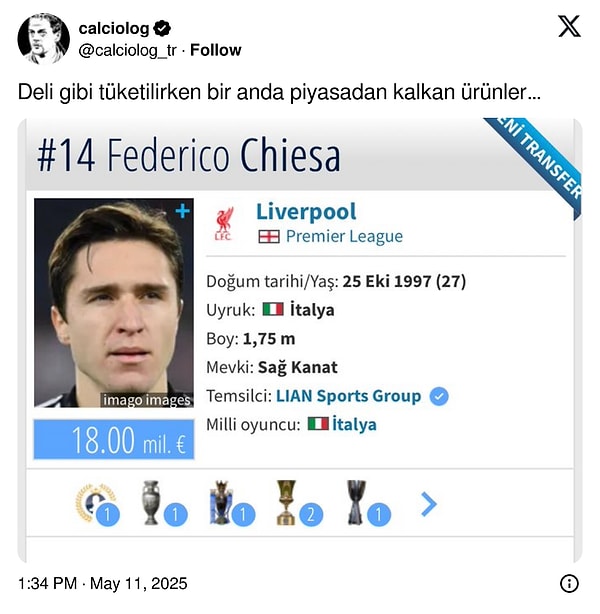Open the @calciolog_tr handle link

pos(125,50)
